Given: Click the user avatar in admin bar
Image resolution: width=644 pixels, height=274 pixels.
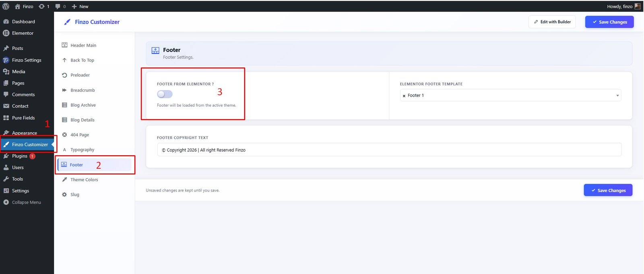Looking at the screenshot, I should pos(638,6).
